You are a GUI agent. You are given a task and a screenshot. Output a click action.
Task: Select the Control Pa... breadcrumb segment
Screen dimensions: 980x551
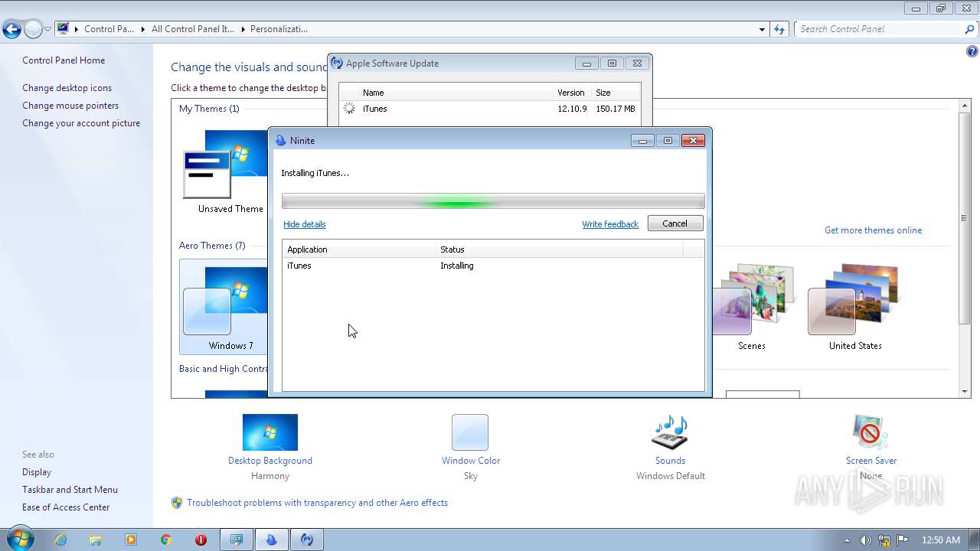tap(109, 29)
